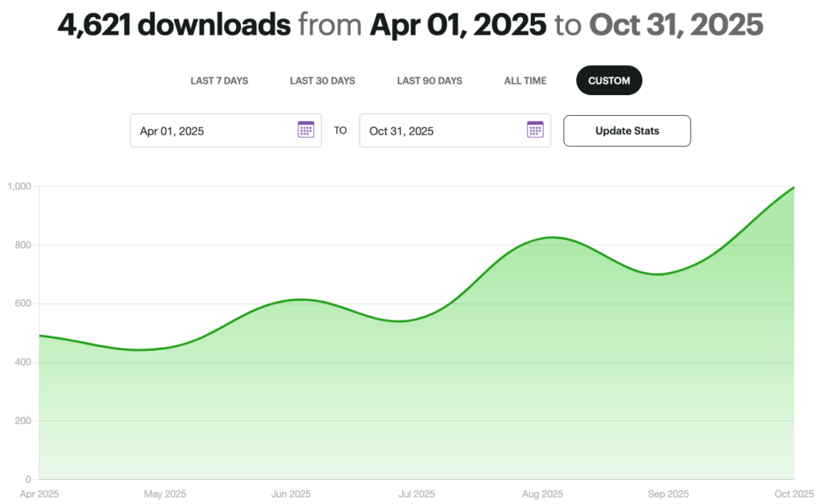Click the 4,621 downloads headline text
The width and height of the screenshot is (825, 504).
point(174,26)
